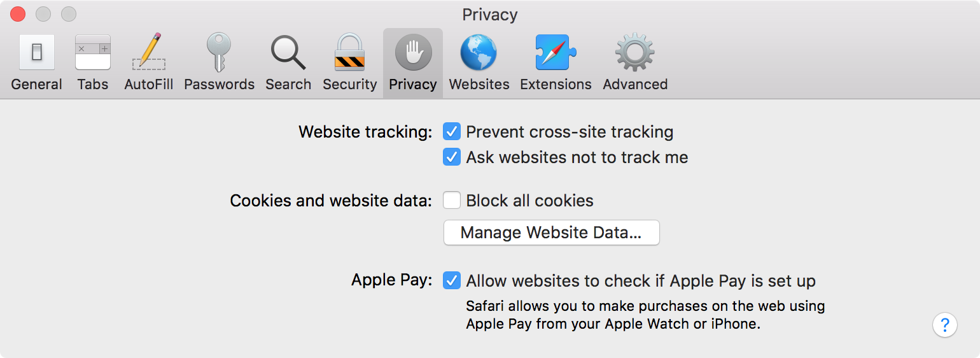The height and width of the screenshot is (358, 980).
Task: Toggle Allow websites to check Apple Pay
Action: [x=452, y=281]
